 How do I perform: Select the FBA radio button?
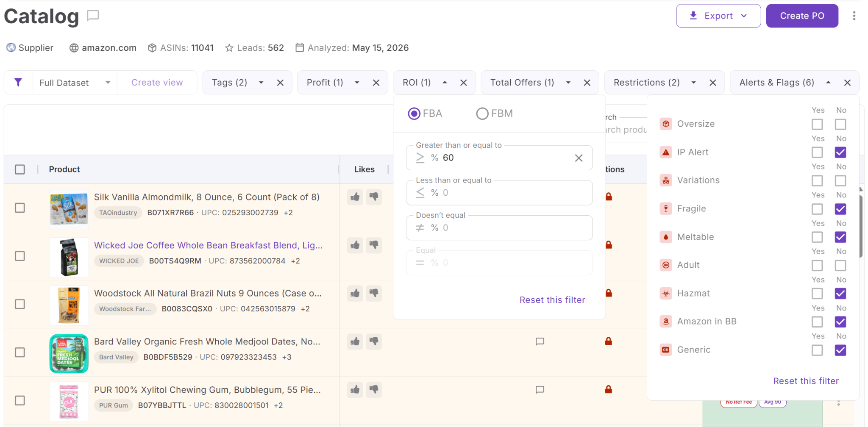click(414, 114)
